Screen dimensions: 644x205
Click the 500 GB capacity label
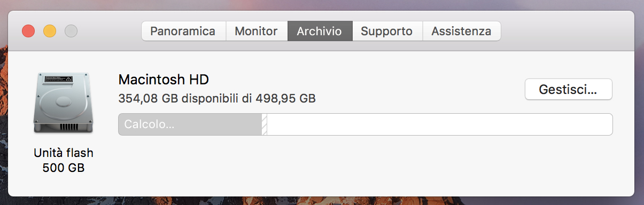point(64,168)
